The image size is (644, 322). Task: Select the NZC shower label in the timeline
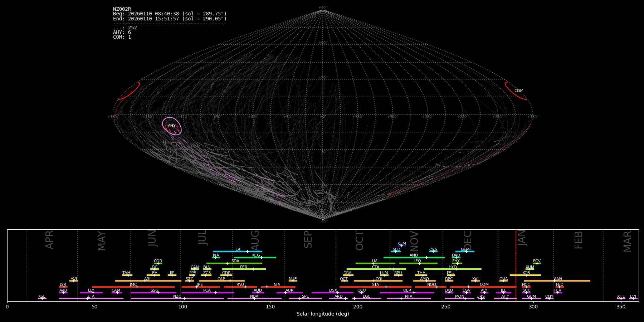[177, 297]
